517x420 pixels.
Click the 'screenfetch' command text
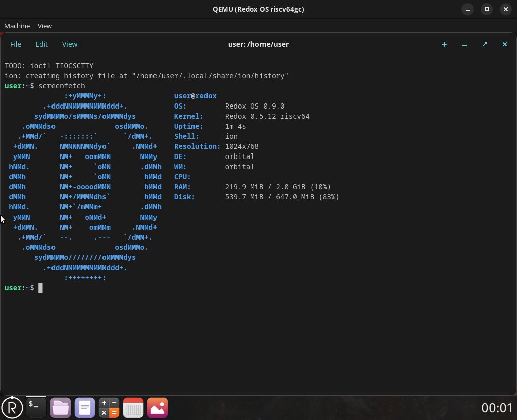click(x=62, y=86)
